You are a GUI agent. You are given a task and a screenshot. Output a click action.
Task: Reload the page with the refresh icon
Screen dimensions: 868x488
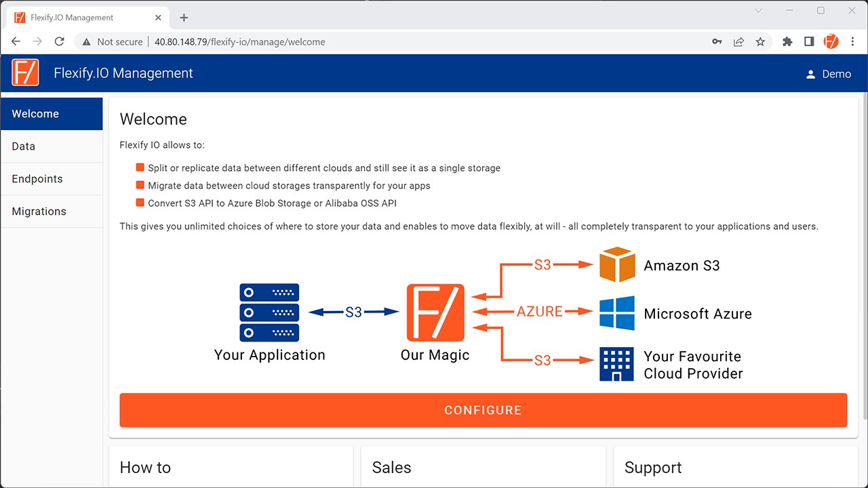click(59, 41)
